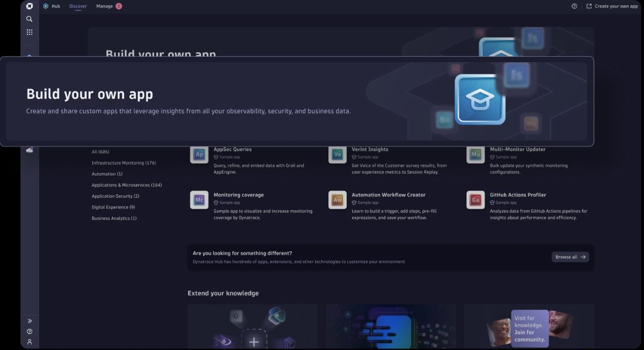This screenshot has height=350, width=644.
Task: Switch to the Manage tab
Action: point(104,6)
